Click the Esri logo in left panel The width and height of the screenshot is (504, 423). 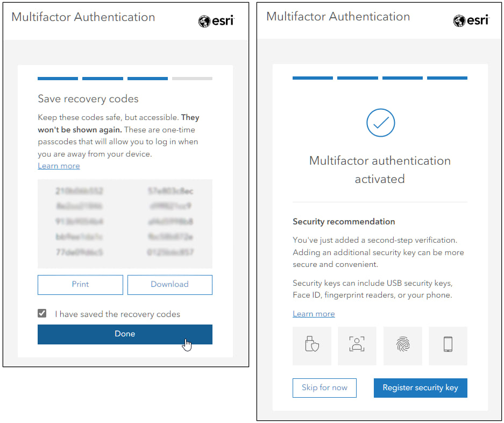click(216, 21)
